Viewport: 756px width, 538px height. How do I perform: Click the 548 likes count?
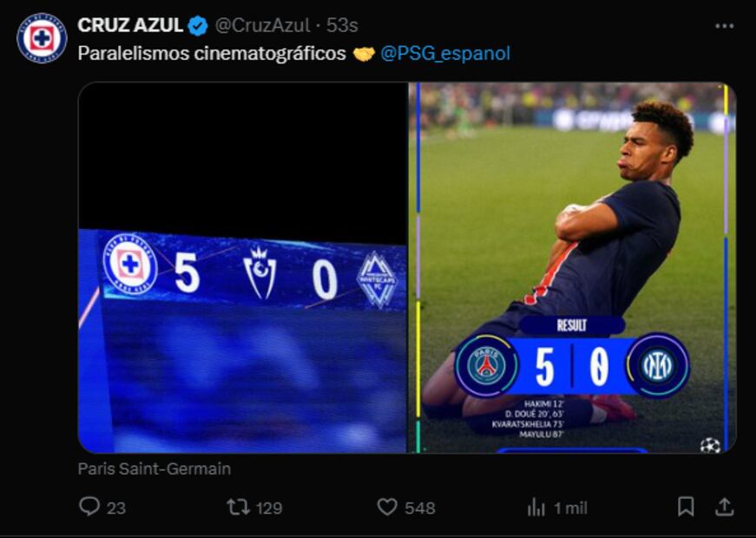tap(420, 508)
